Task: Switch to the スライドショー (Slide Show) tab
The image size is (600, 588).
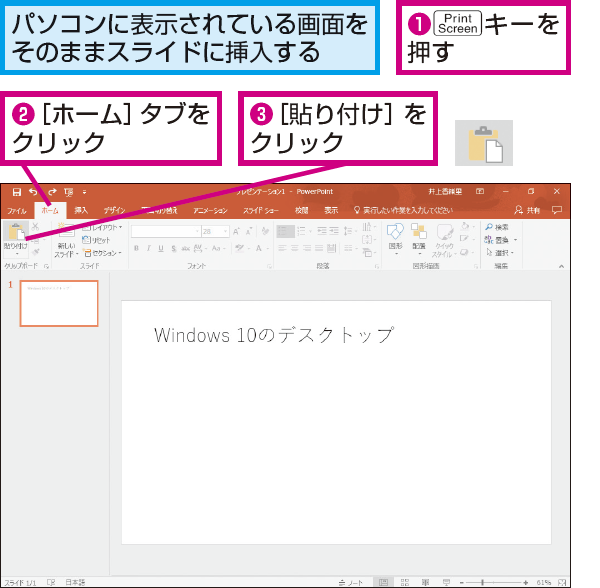Action: [261, 210]
